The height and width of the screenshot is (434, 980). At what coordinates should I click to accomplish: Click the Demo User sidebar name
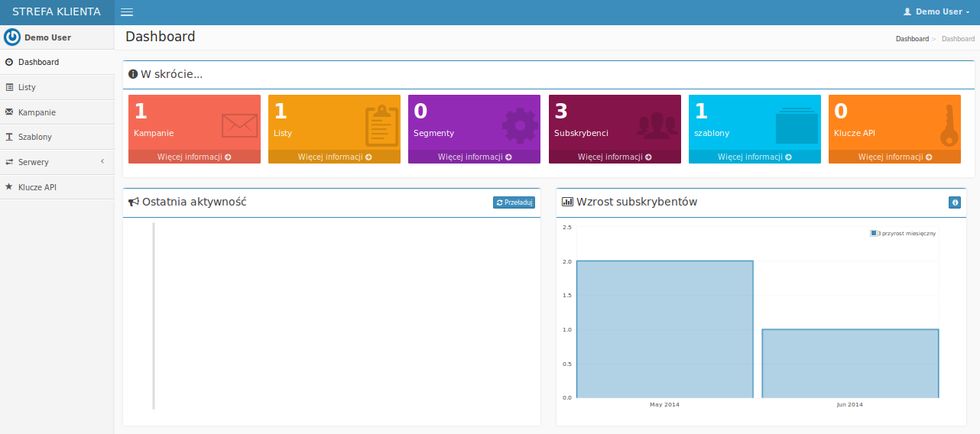tap(47, 37)
